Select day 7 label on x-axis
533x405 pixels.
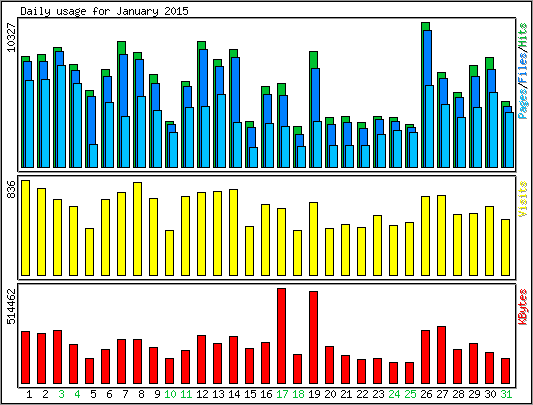tap(125, 394)
